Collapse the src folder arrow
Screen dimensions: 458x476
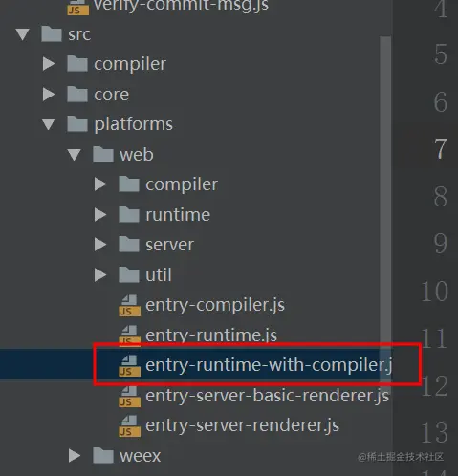[23, 34]
